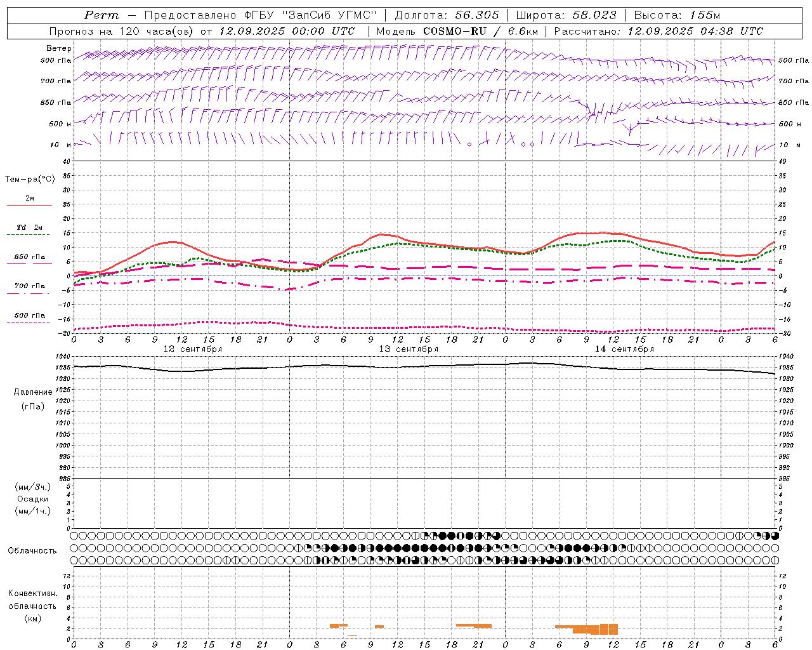Click the "Td 2м" dew point legend entry
This screenshot has height=650, width=812.
[29, 227]
